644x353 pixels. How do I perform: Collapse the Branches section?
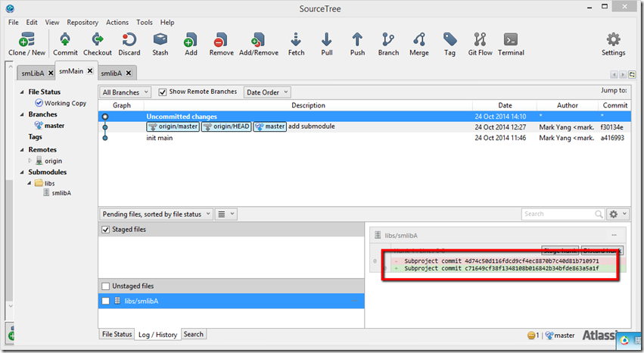22,114
